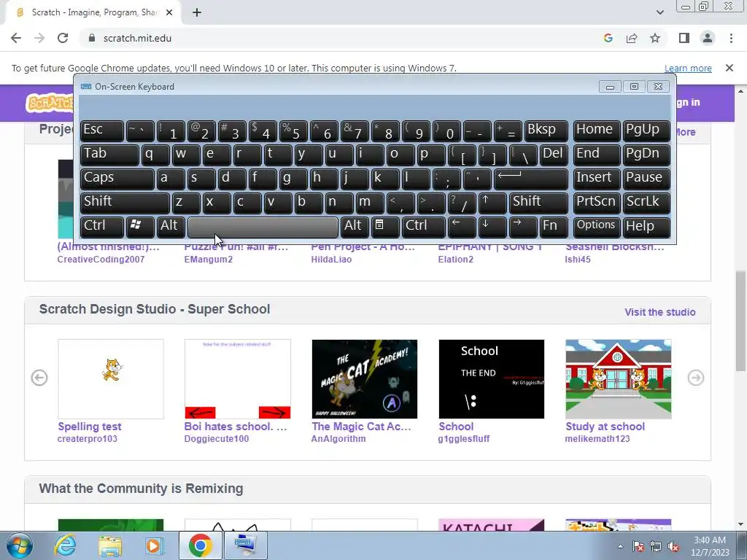This screenshot has width=747, height=560.
Task: Toggle the Caps key on On-Screen Keyboard
Action: [117, 179]
